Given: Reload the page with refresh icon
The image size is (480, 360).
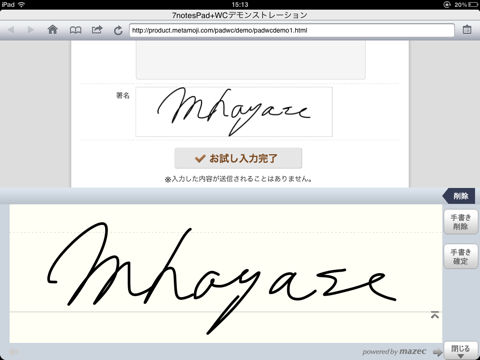Looking at the screenshot, I should coord(118,31).
